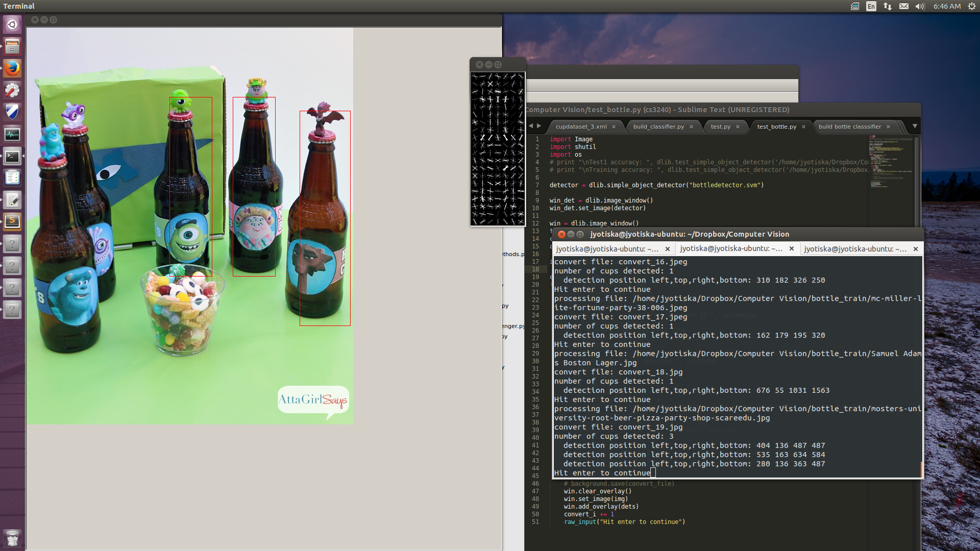Open the mail indicator icon

(x=903, y=6)
